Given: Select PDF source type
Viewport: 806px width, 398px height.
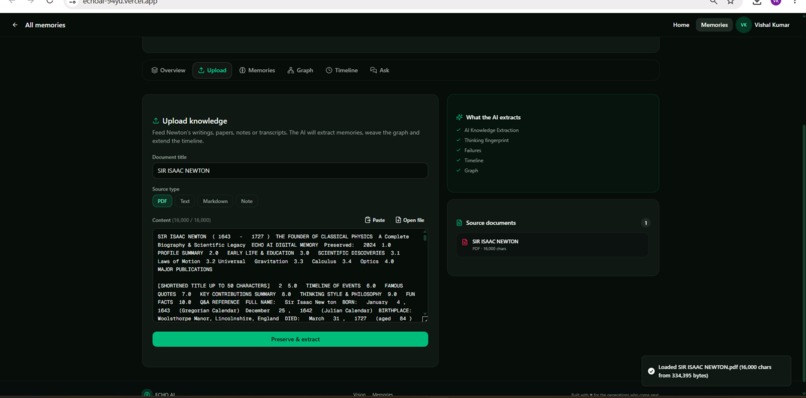Looking at the screenshot, I should (x=162, y=201).
